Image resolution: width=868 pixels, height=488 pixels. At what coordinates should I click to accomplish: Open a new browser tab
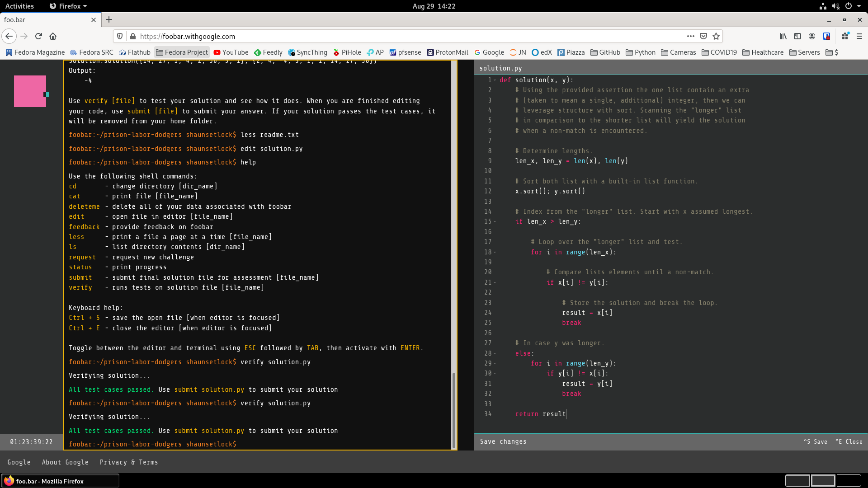[109, 19]
